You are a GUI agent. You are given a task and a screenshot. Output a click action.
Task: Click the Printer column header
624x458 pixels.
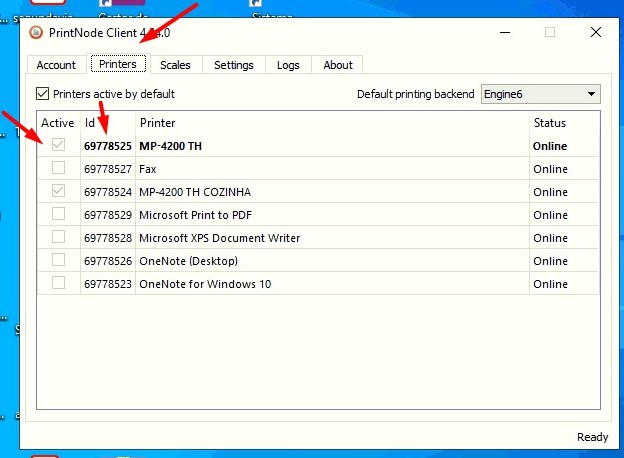332,123
